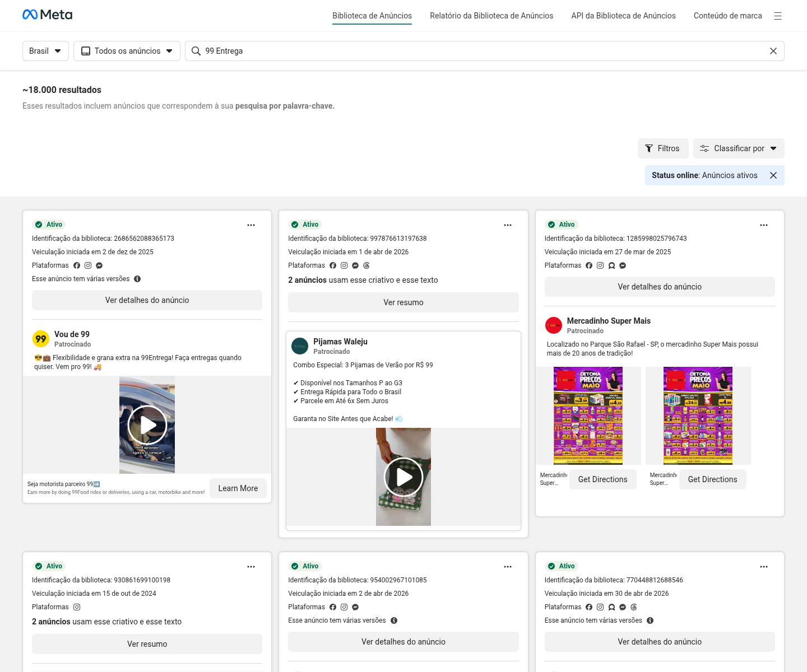
Task: Click the Ativo status badge on Vou de 99 ad
Action: point(49,225)
